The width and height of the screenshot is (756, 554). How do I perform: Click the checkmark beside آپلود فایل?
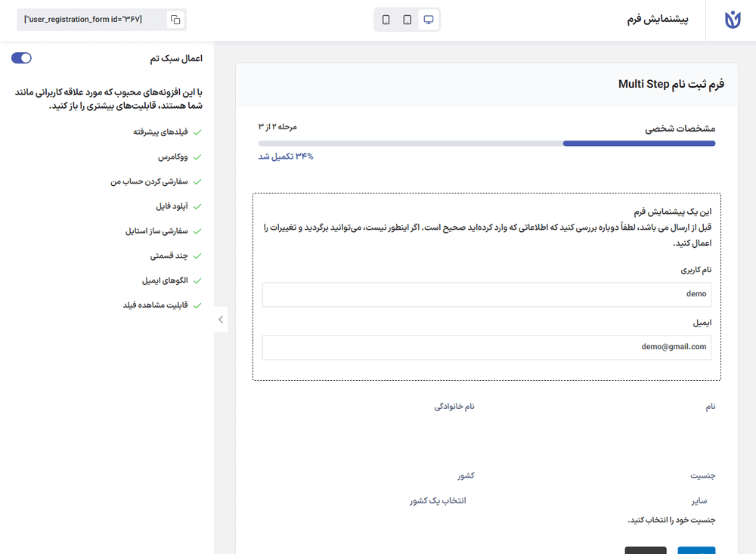(x=197, y=206)
